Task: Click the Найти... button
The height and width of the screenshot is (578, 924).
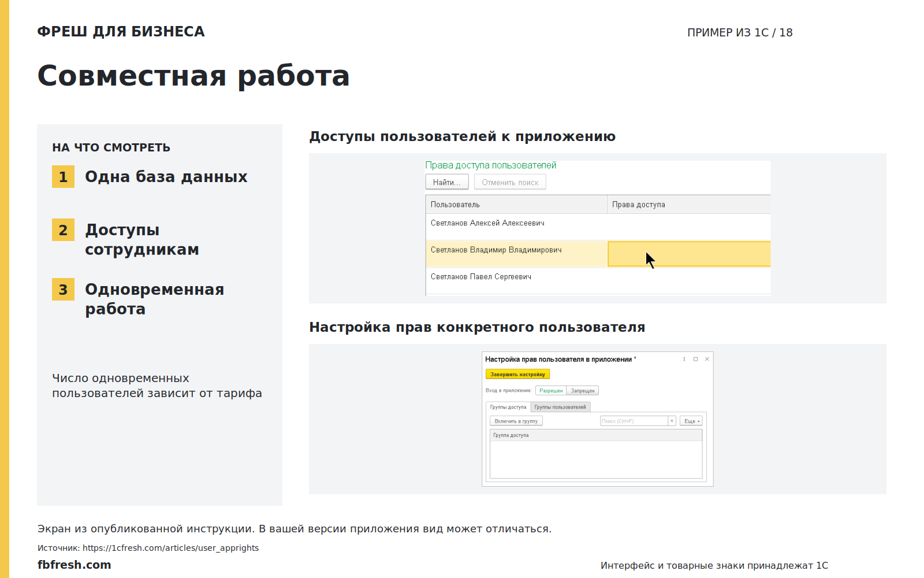Action: coord(447,182)
